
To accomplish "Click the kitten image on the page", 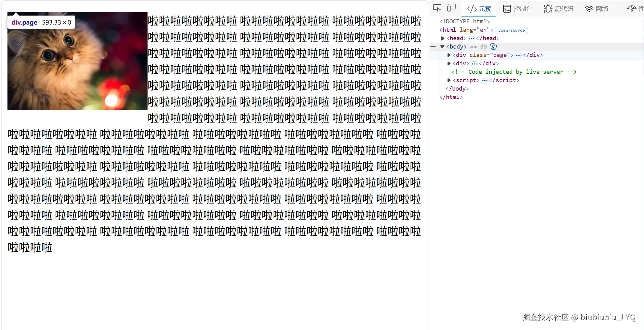I will tap(78, 61).
